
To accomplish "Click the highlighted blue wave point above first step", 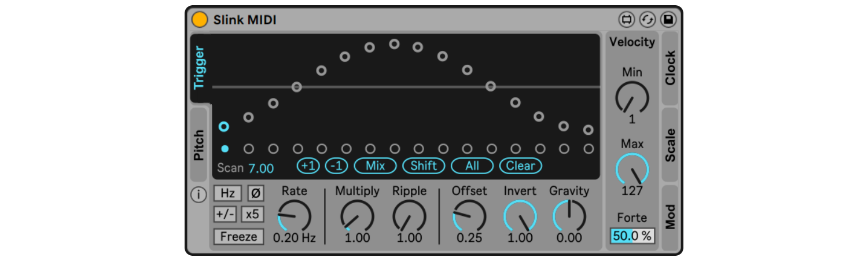I will tap(224, 126).
